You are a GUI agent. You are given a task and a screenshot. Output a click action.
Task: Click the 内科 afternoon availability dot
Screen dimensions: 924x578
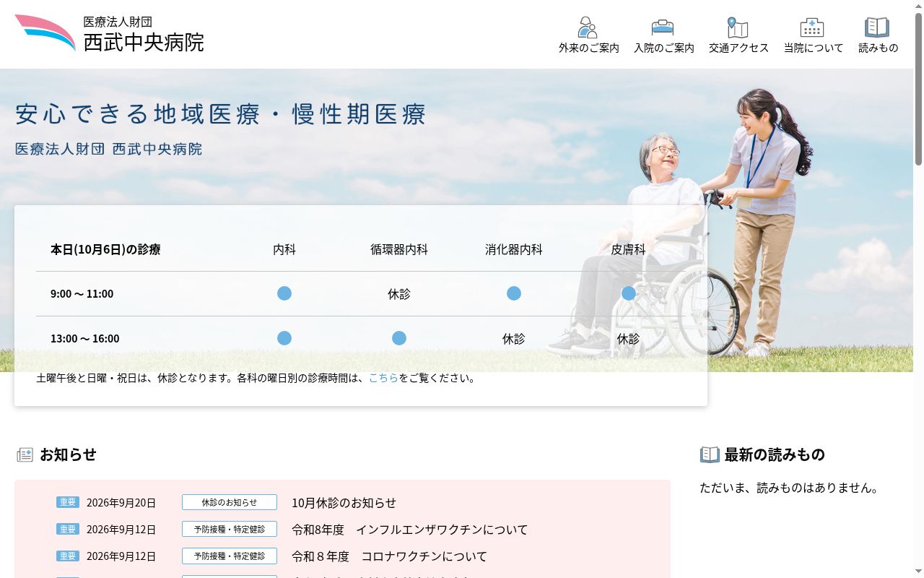[284, 338]
